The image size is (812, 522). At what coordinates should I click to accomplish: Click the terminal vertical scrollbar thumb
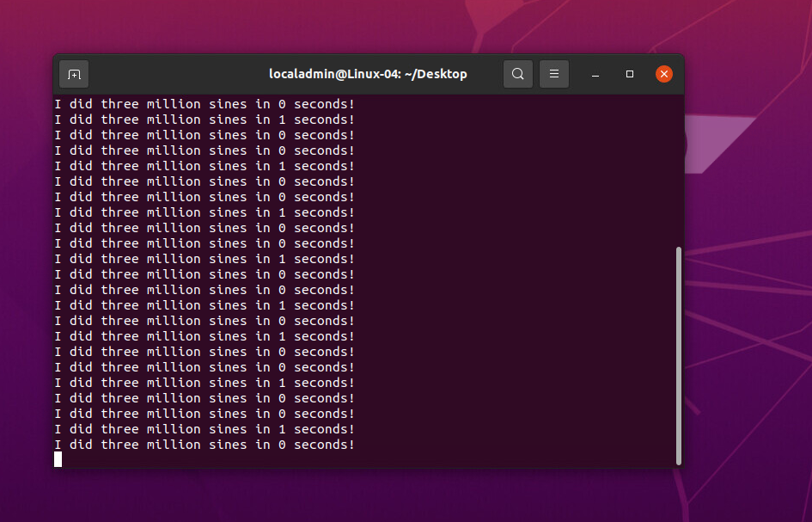(x=679, y=356)
